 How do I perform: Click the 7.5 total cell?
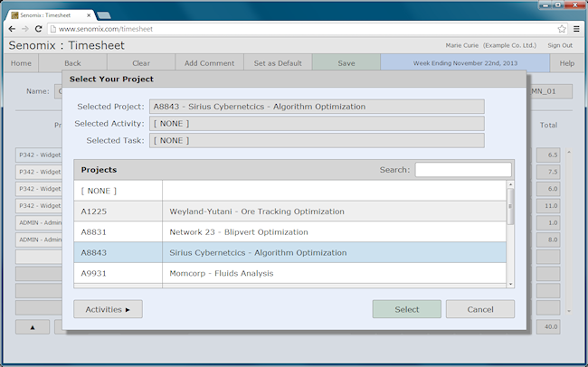coord(548,172)
